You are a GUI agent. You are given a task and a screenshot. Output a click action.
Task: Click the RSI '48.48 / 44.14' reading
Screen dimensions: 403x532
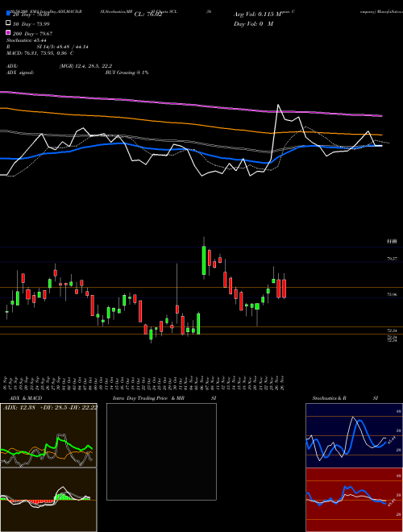coord(71,47)
